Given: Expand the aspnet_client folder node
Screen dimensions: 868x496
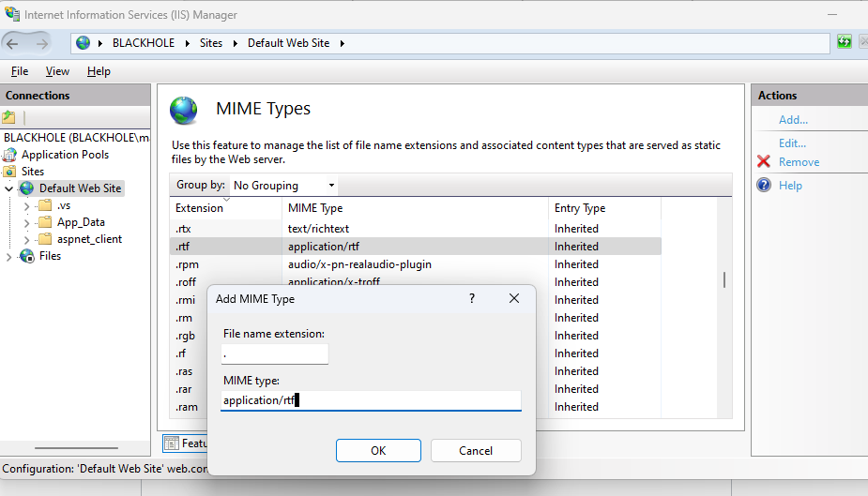Looking at the screenshot, I should (26, 239).
